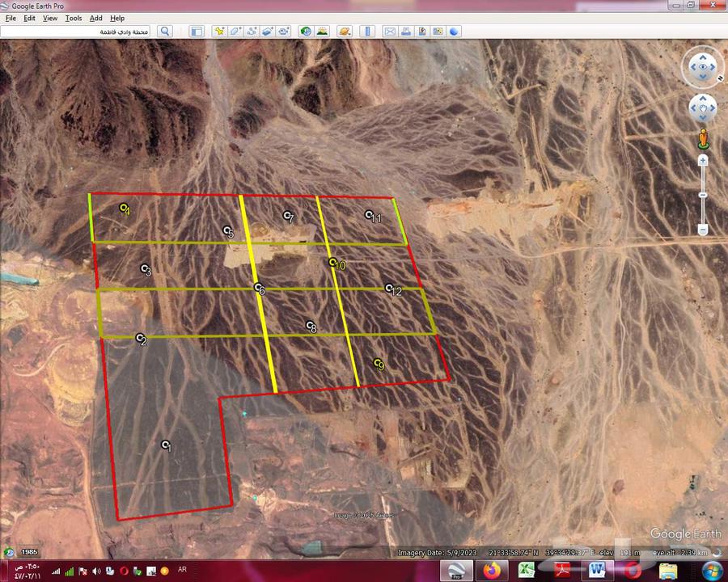Image resolution: width=728 pixels, height=582 pixels.
Task: Click placemark number 9 on map
Action: click(x=377, y=363)
